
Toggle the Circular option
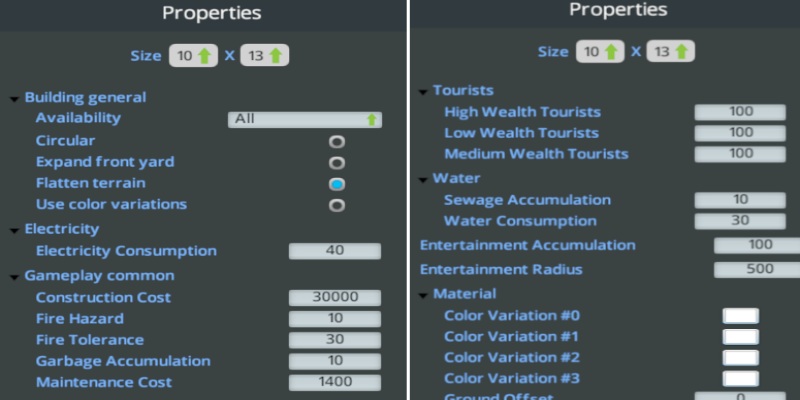point(337,141)
